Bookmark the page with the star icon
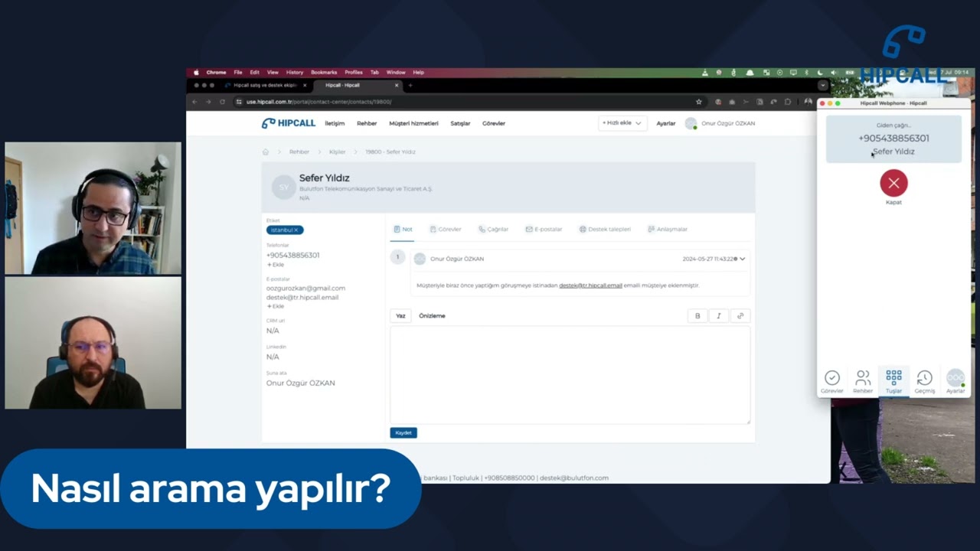Screen dimensions: 980x551 point(698,102)
